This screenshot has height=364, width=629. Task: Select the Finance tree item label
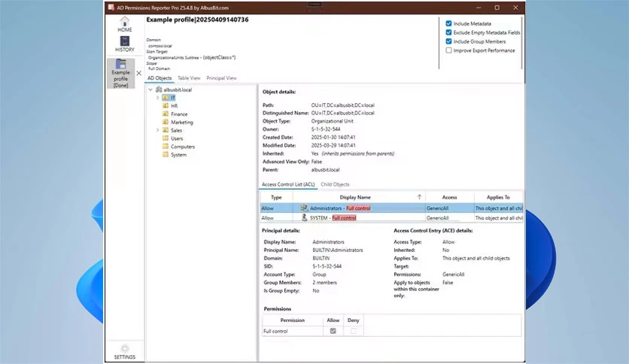[x=179, y=114]
